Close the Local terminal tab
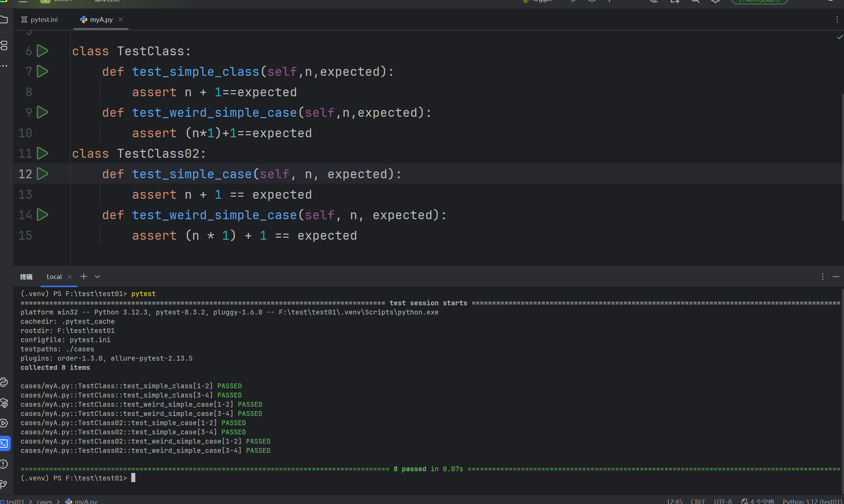 point(70,277)
